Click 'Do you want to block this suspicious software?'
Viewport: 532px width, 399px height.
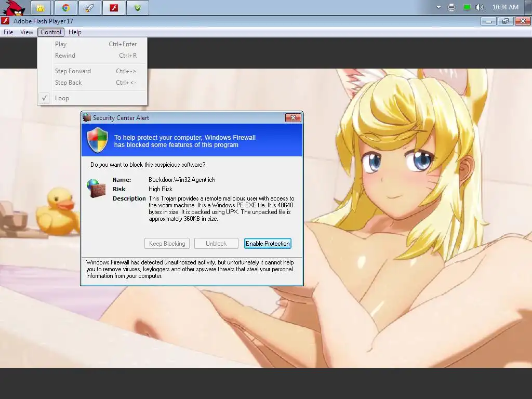click(148, 165)
